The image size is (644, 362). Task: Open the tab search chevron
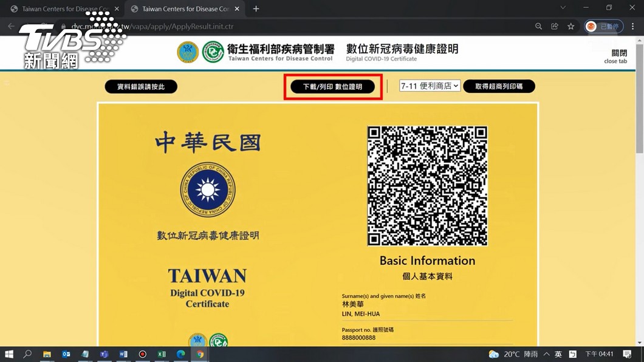tap(563, 8)
